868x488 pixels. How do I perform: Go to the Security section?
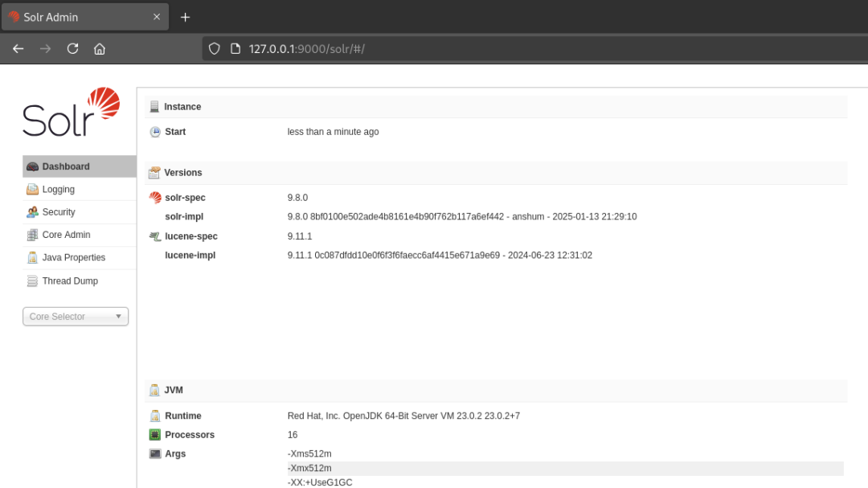tap(79, 212)
